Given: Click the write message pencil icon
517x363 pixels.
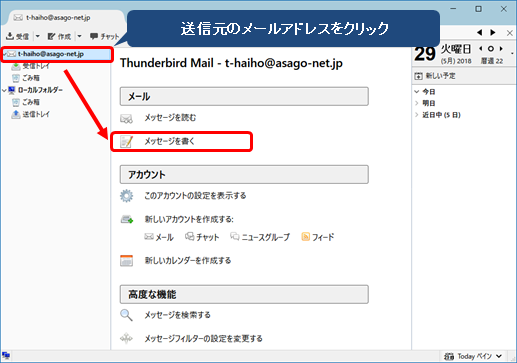Looking at the screenshot, I should click(x=126, y=142).
